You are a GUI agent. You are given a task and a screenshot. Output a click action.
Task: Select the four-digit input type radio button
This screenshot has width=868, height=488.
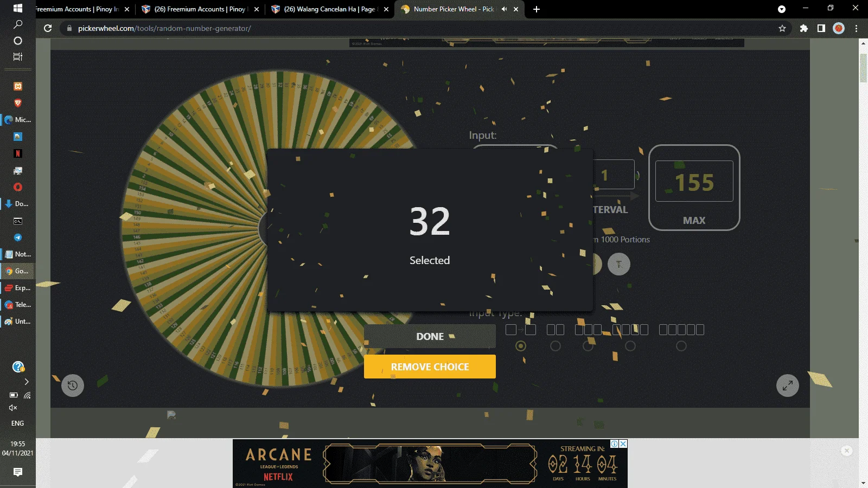pyautogui.click(x=630, y=346)
